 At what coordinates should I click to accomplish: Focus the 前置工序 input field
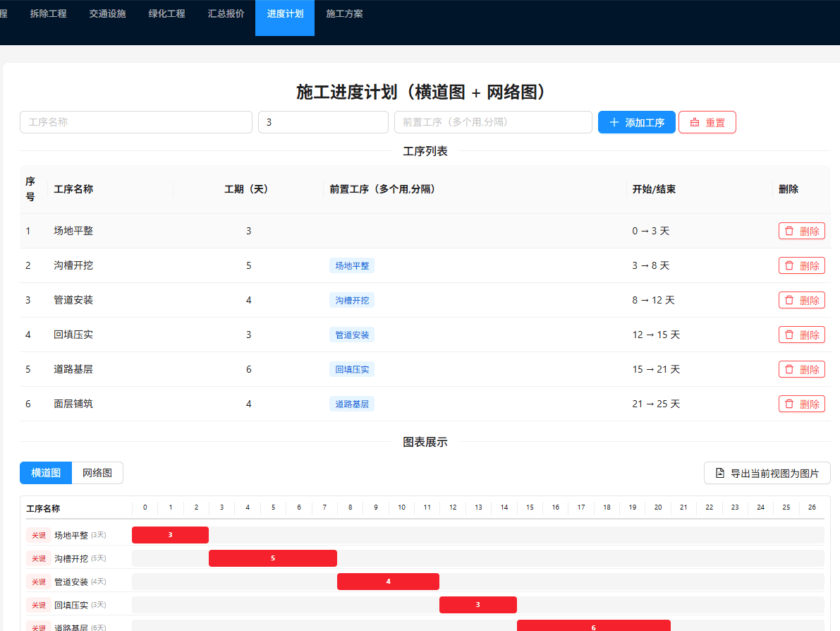click(493, 122)
